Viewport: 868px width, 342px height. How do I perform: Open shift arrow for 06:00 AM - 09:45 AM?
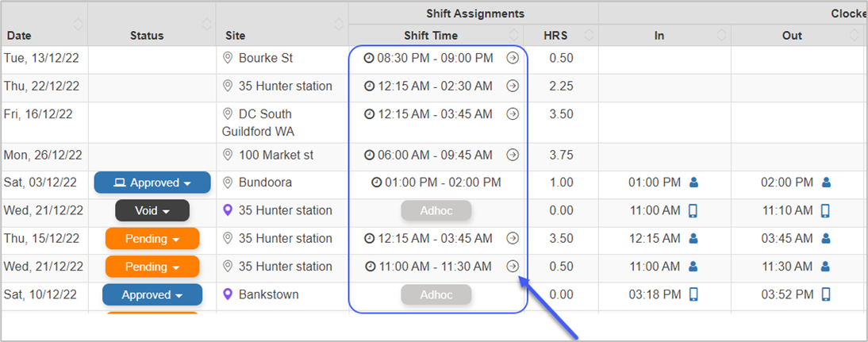(x=513, y=155)
